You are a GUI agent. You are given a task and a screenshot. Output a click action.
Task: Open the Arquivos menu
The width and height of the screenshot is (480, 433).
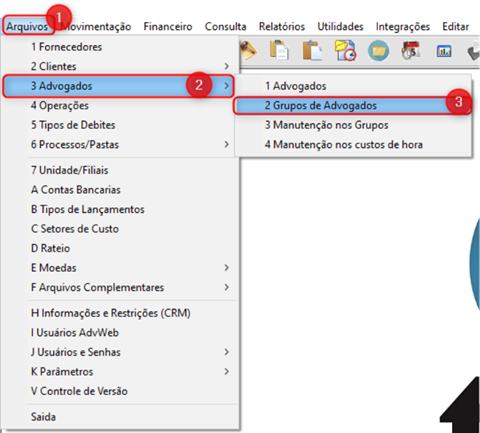[x=27, y=26]
